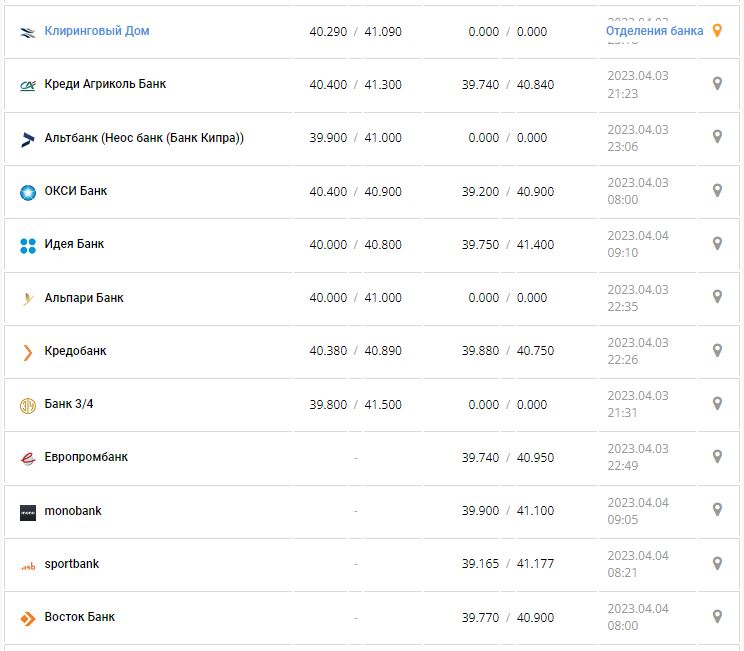Viewport: 744px width, 651px height.
Task: Show monobank branches via map pin
Action: pos(716,510)
